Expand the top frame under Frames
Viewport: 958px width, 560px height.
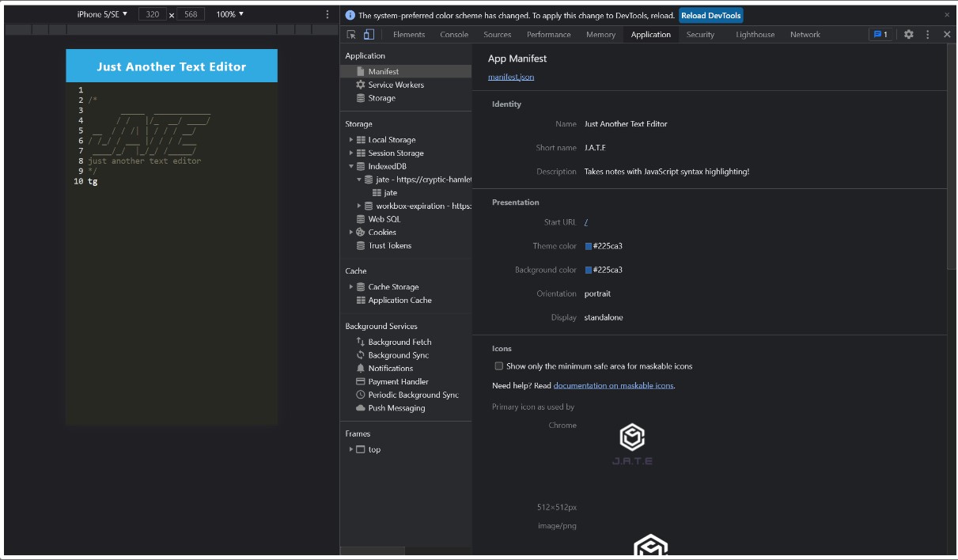[x=351, y=450]
